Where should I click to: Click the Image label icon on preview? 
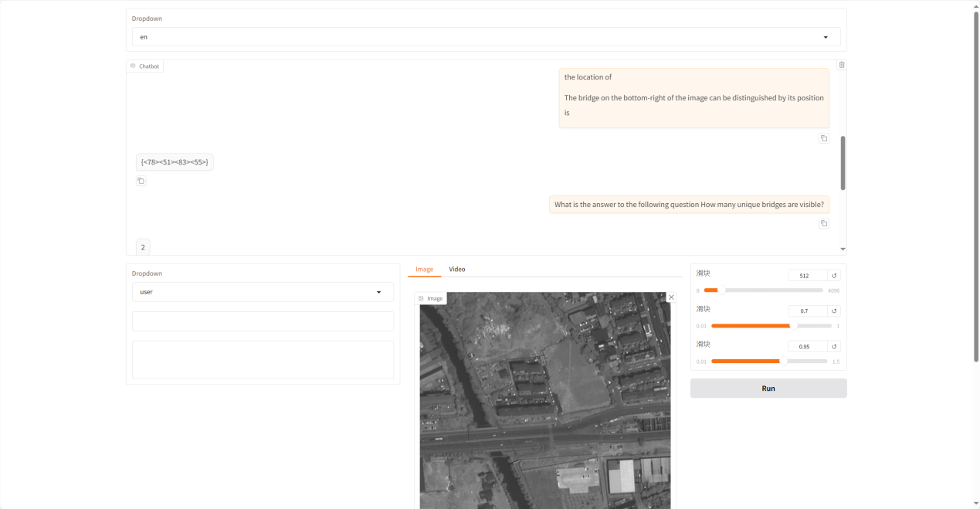(x=421, y=298)
